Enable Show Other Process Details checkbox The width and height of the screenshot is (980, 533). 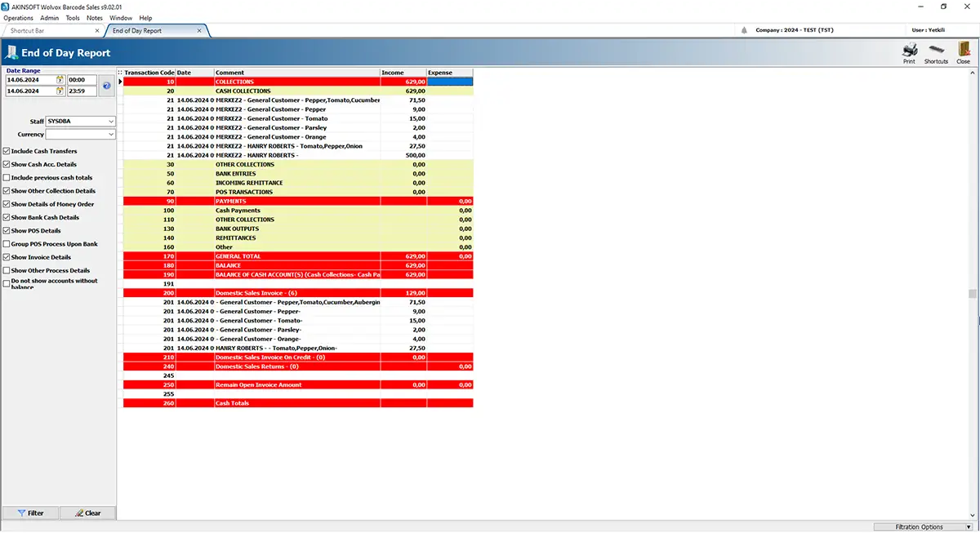[7, 270]
